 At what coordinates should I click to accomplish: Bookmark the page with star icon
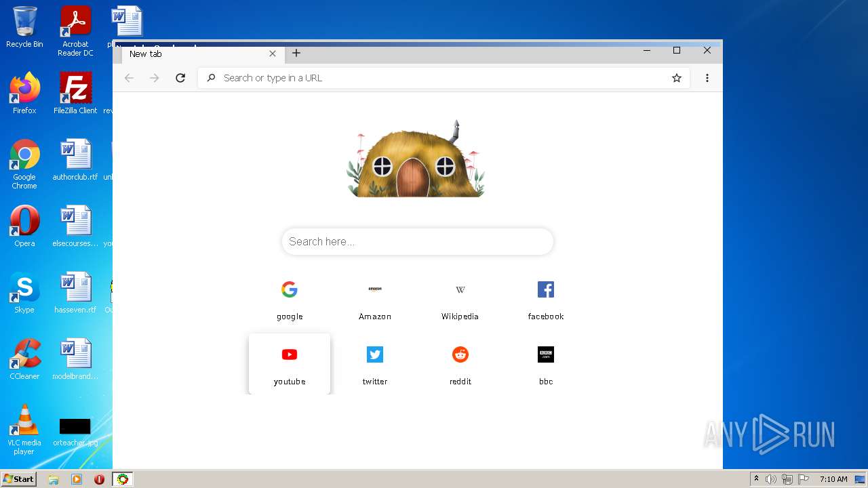(677, 78)
